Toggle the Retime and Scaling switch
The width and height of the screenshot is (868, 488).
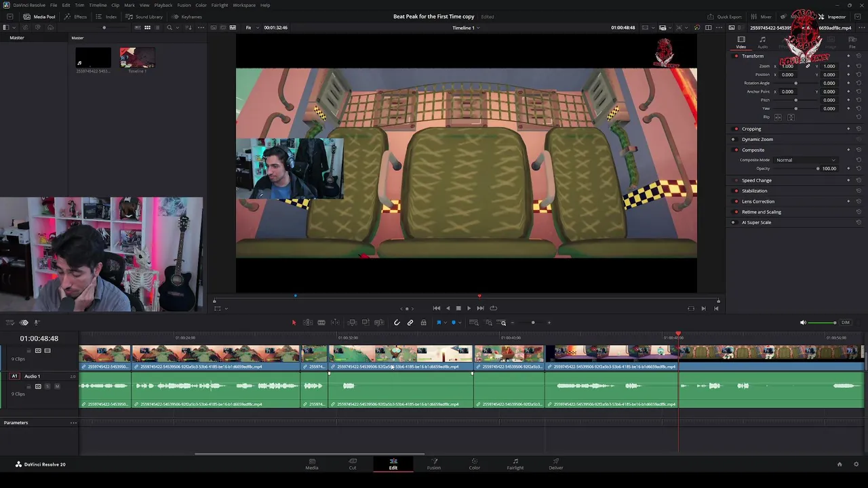click(x=736, y=212)
